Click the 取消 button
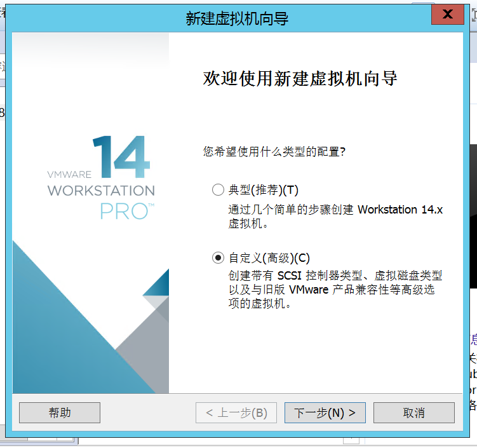The width and height of the screenshot is (477, 448). coord(413,412)
